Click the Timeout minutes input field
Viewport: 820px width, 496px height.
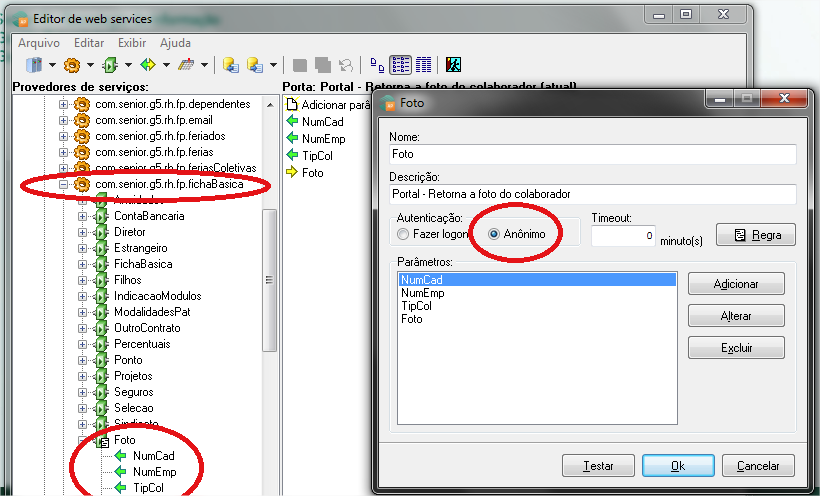[623, 236]
